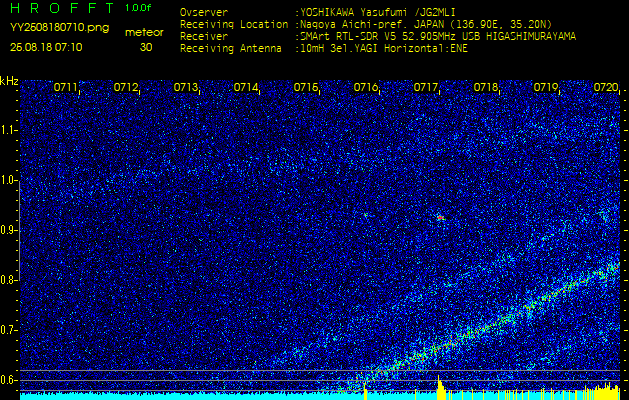629x400 pixels.
Task: Click the 0712 time marker
Action: [126, 87]
